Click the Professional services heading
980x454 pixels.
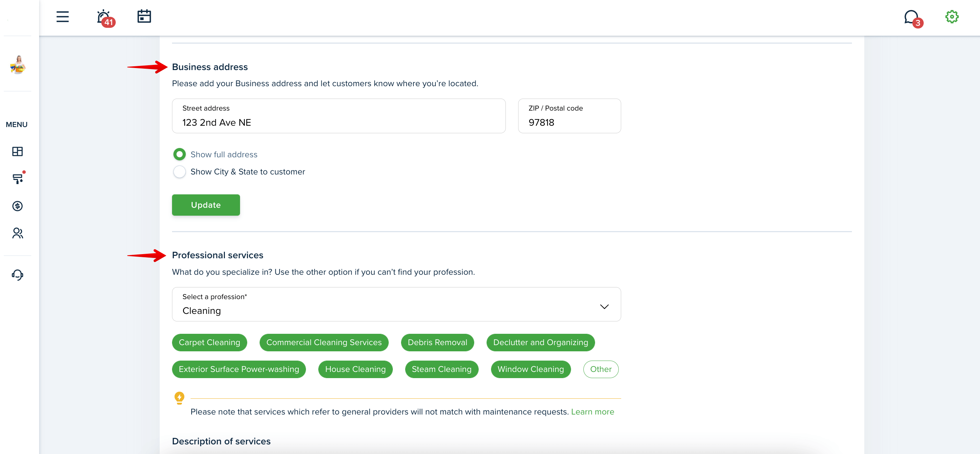(x=217, y=255)
